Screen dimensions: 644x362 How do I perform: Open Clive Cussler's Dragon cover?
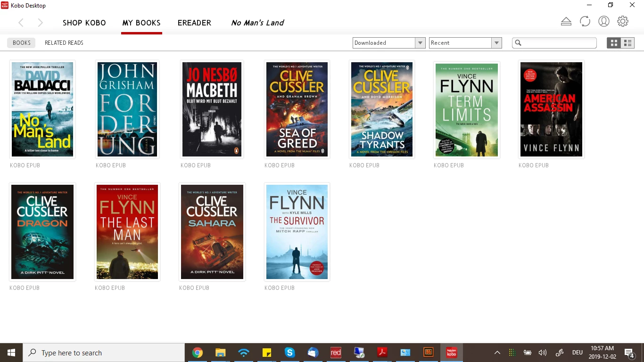(42, 232)
